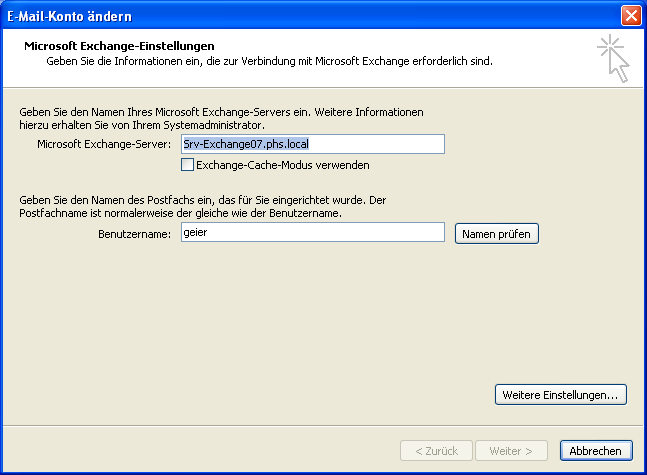Image resolution: width=647 pixels, height=475 pixels.
Task: Click the greyed-out Weiter button
Action: coord(511,451)
